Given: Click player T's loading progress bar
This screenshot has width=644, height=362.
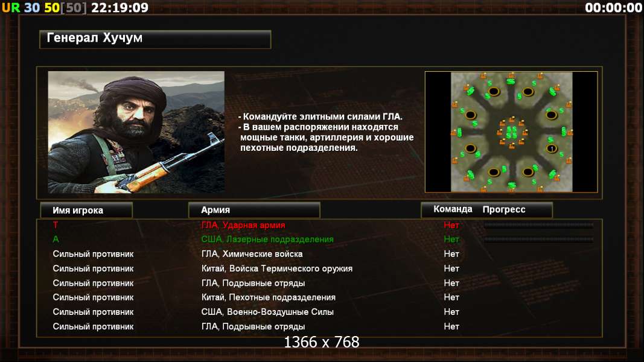Looking at the screenshot, I should coord(538,224).
